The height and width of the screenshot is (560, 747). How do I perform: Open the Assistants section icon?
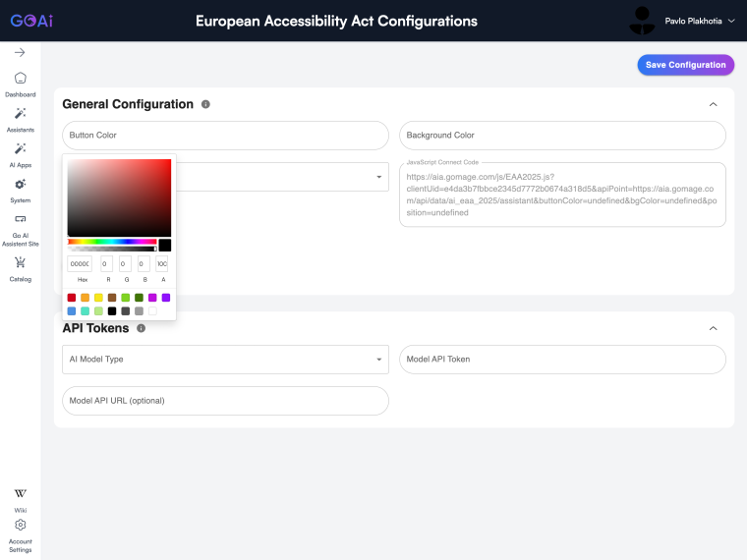[x=20, y=113]
